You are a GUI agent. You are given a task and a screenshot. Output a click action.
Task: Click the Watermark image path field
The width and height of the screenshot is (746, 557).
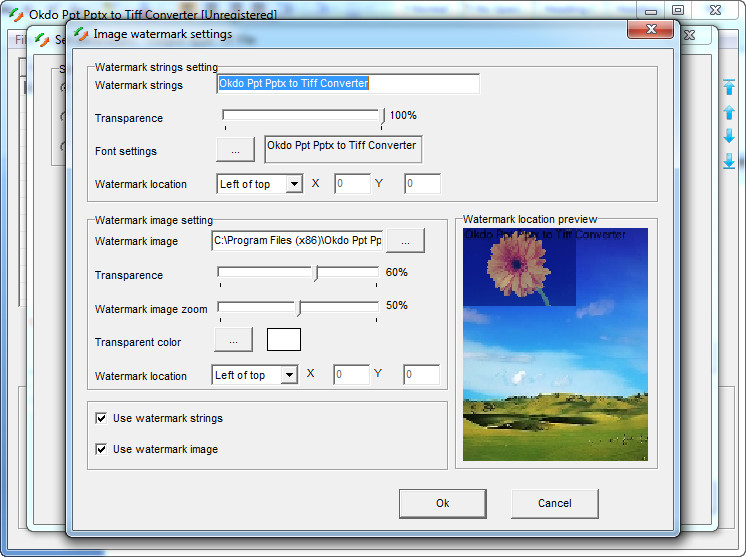coord(297,241)
